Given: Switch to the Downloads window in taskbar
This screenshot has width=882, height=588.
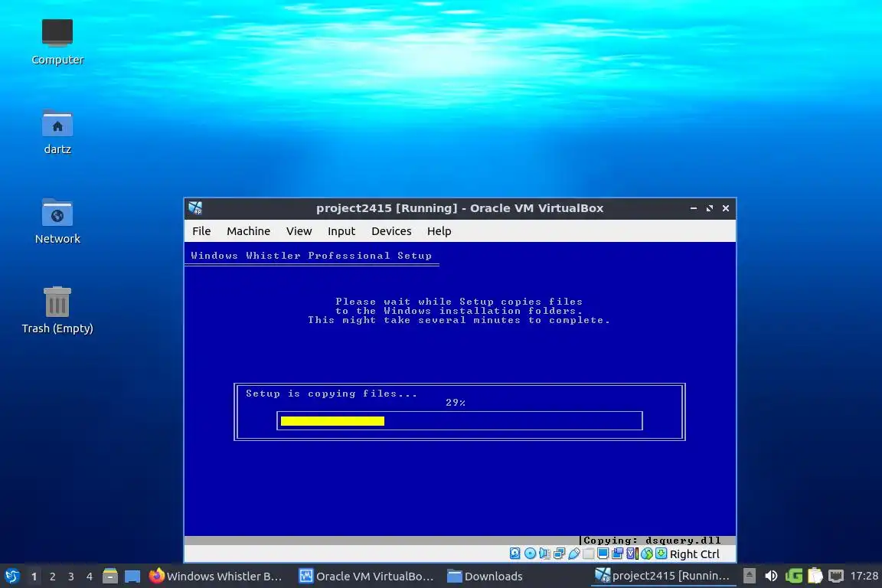Looking at the screenshot, I should (485, 577).
